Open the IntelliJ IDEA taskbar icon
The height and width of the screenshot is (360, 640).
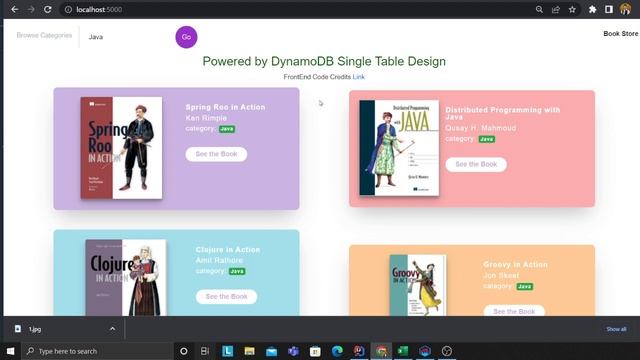point(359,351)
